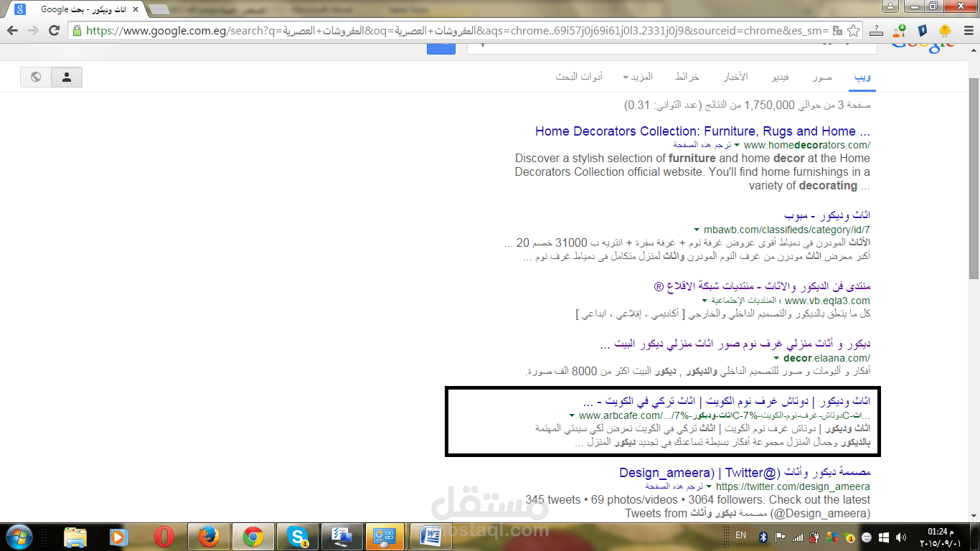This screenshot has width=980, height=551.
Task: Open the checklist-monitor taskbar app
Action: (341, 536)
